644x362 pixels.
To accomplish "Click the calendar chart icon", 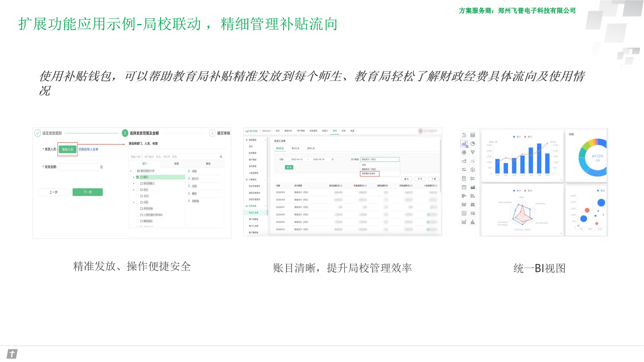I will (x=464, y=187).
